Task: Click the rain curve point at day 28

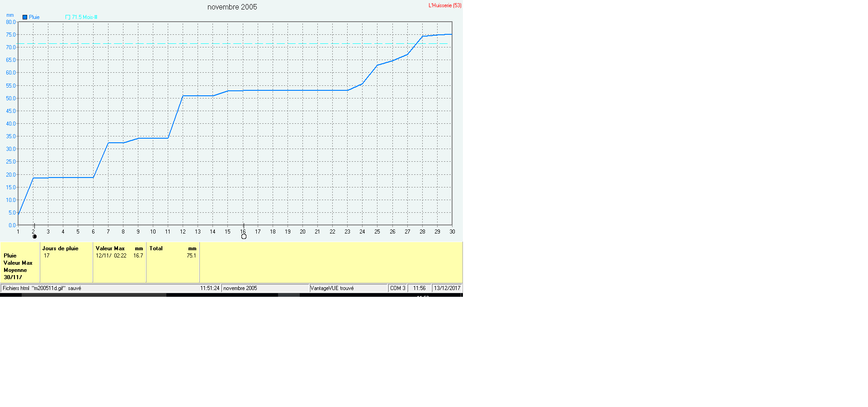Action: point(422,36)
